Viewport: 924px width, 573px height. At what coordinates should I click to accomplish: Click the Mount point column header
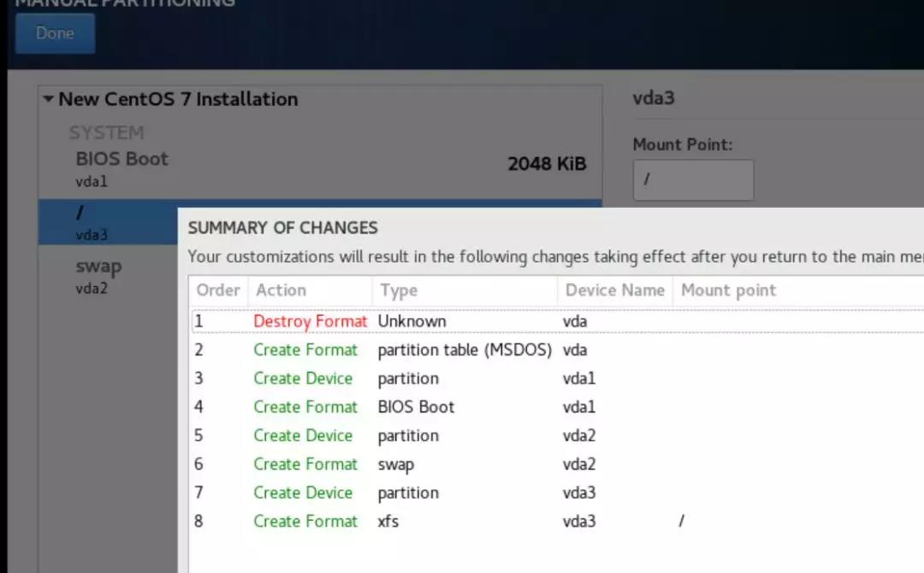tap(728, 290)
